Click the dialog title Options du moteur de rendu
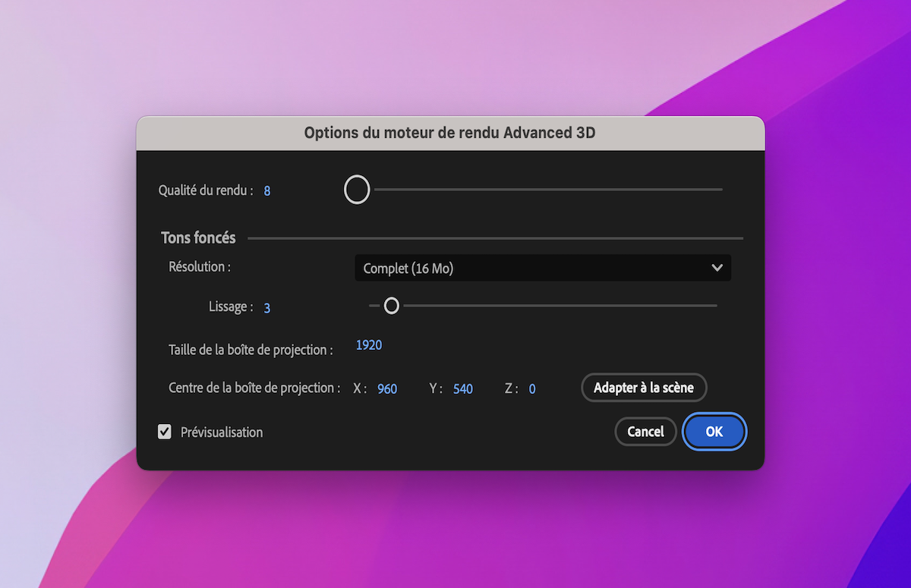The image size is (911, 588). [451, 132]
